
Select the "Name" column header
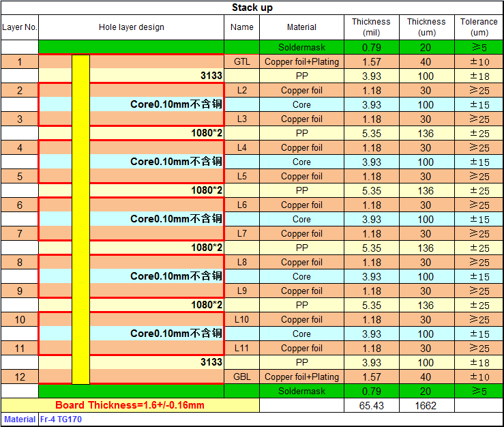point(241,27)
